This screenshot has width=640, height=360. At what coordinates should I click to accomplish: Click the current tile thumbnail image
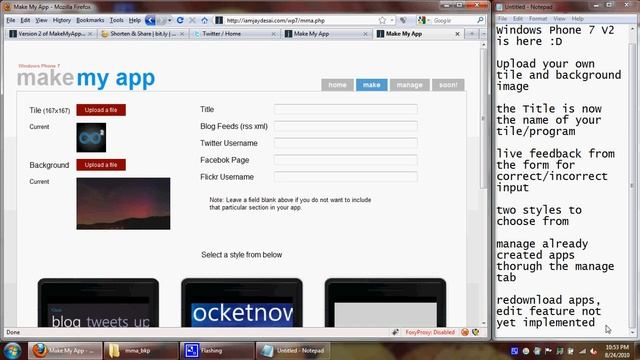[x=91, y=138]
